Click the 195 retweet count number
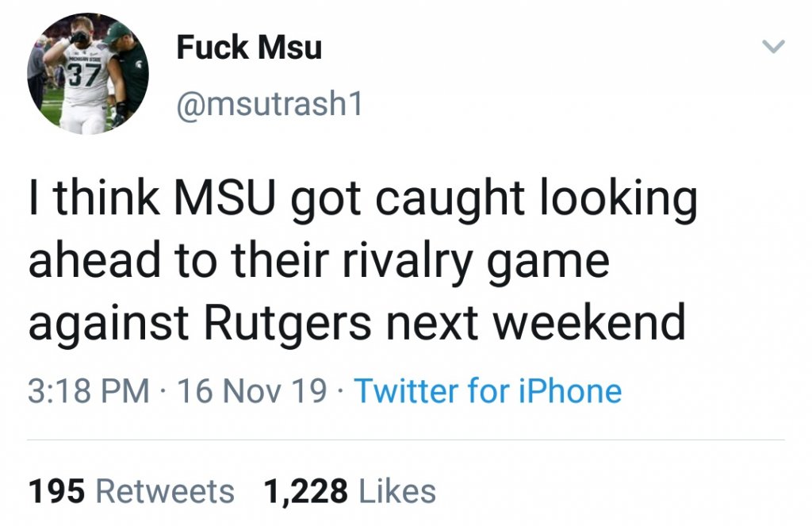This screenshot has width=812, height=526. (x=57, y=491)
